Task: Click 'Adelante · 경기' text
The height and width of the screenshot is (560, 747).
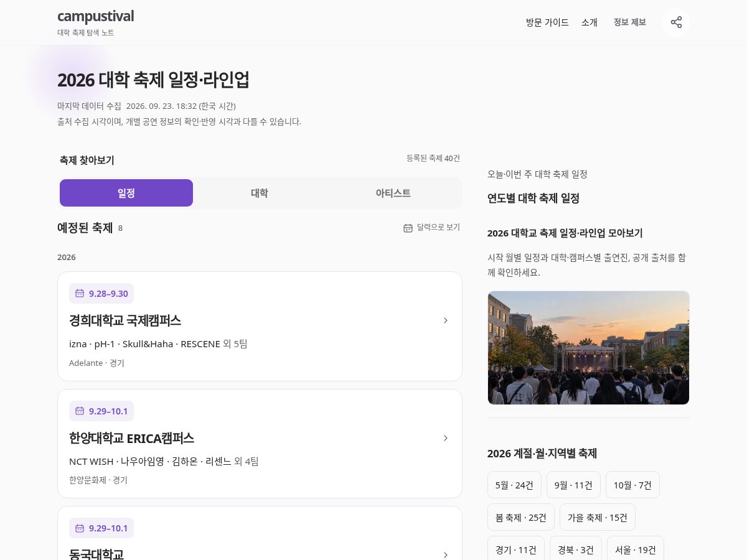Action: point(96,363)
